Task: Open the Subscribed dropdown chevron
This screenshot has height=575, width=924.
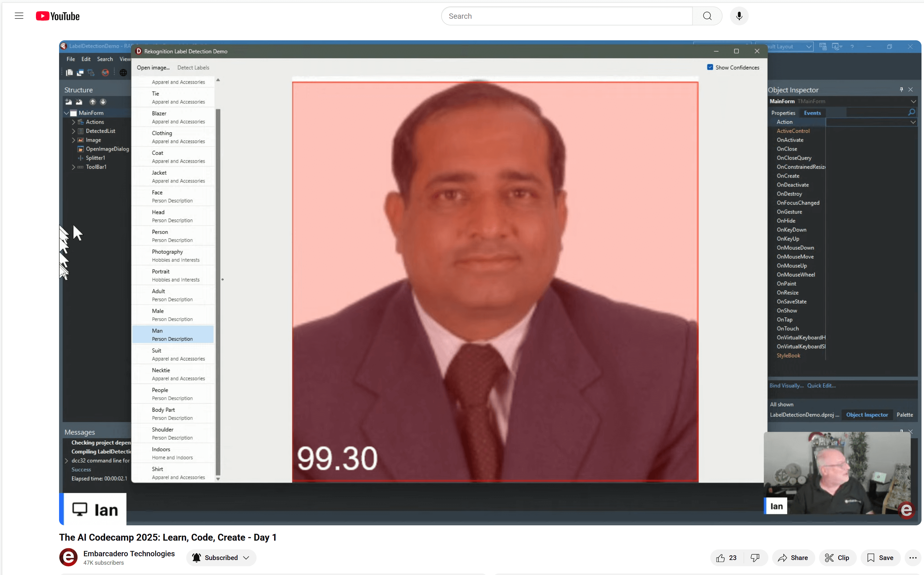Action: 246,558
